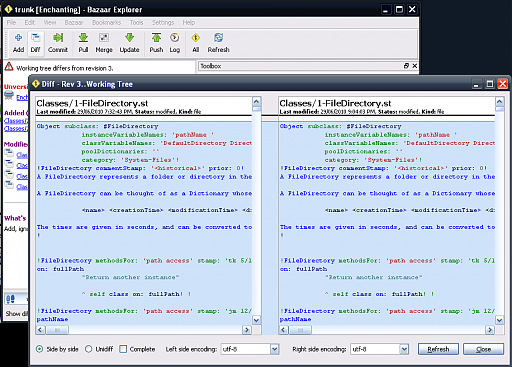Toggle the All toolbar icon
This screenshot has width=512, height=367.
pos(196,43)
